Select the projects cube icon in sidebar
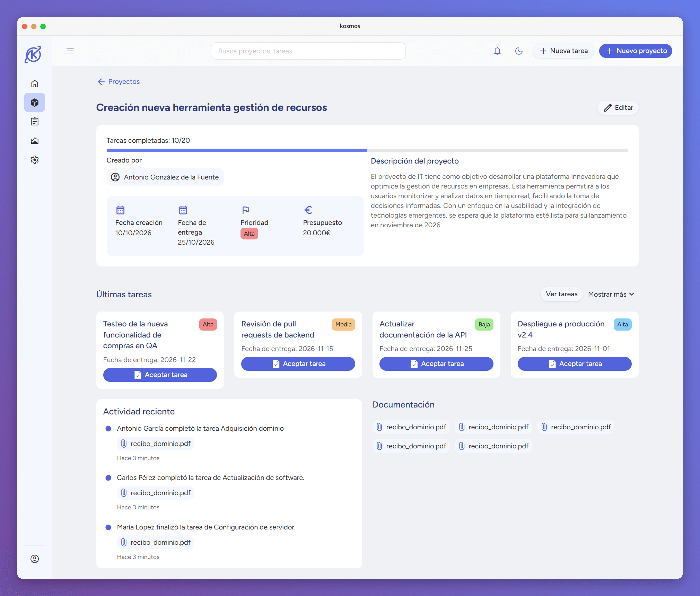 pos(35,103)
